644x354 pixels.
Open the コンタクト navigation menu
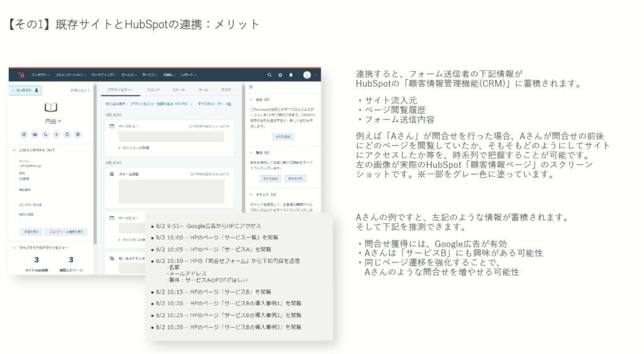(x=40, y=75)
